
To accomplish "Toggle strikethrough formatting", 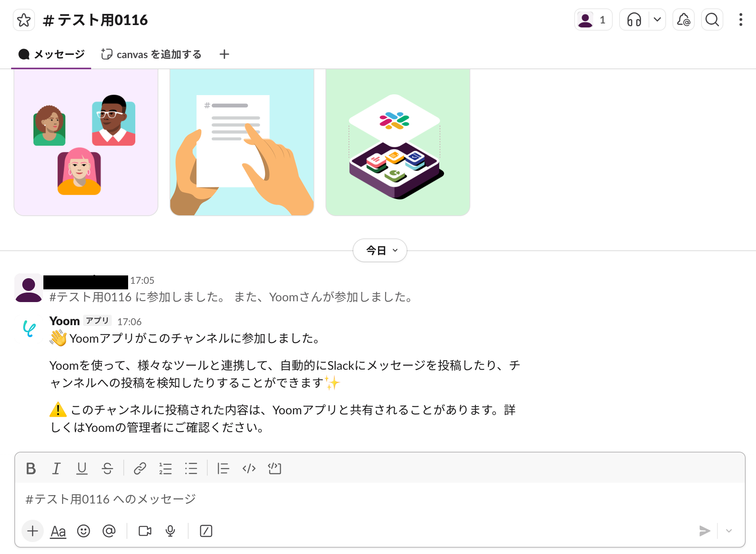I will (107, 468).
